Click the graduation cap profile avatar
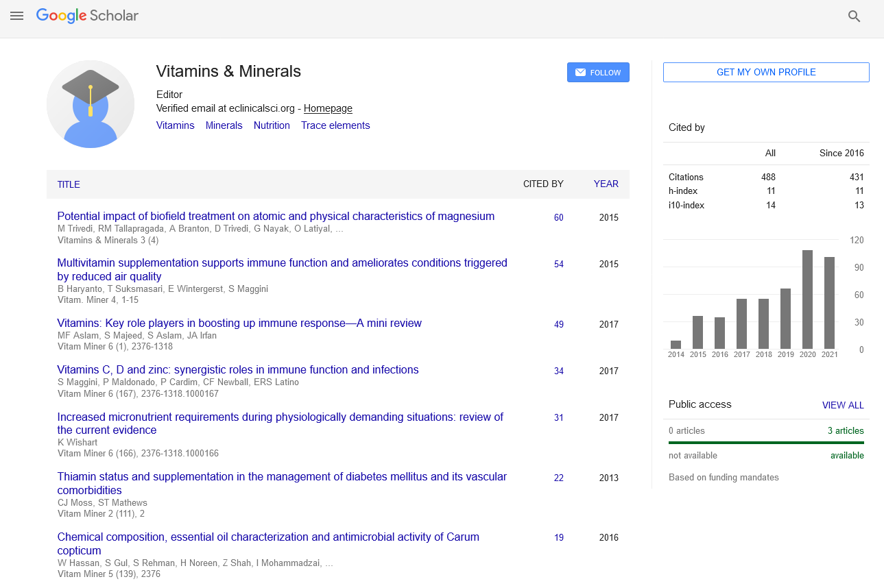Screen dimensions: 884x588 [x=91, y=104]
